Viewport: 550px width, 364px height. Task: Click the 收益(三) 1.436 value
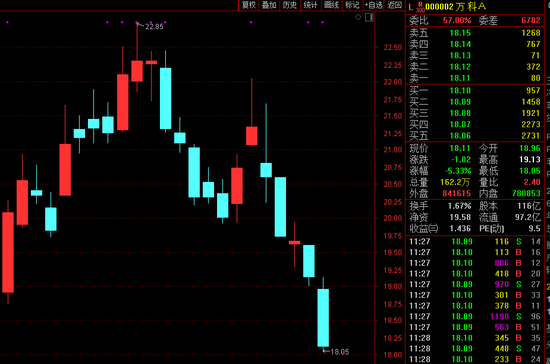(460, 229)
